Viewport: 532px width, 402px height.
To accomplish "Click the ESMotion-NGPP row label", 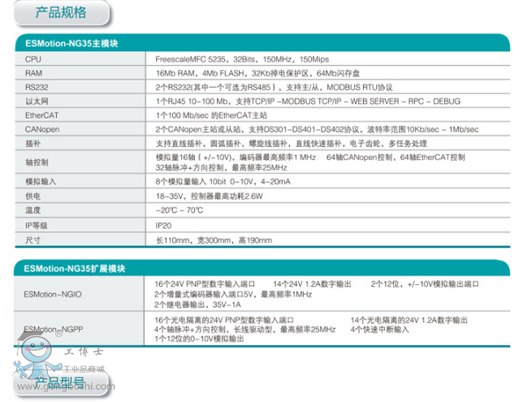I will [x=54, y=330].
